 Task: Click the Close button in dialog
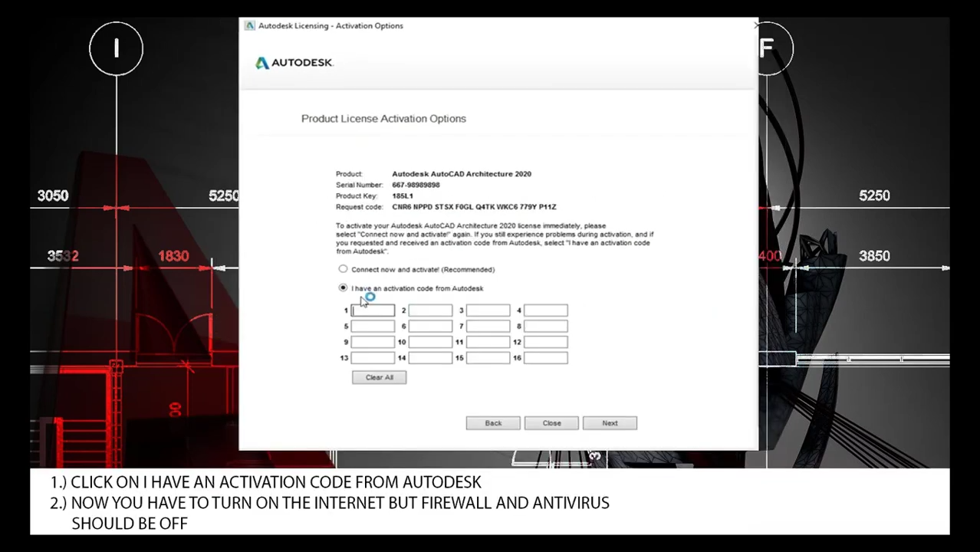click(551, 423)
